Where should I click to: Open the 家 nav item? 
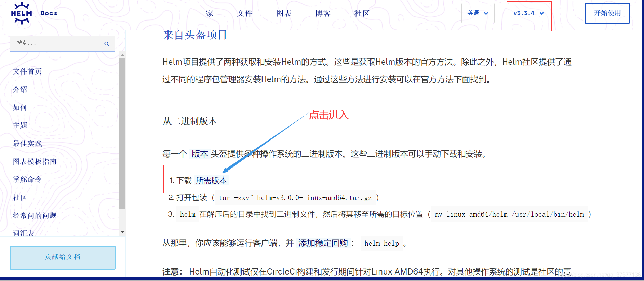pyautogui.click(x=210, y=13)
